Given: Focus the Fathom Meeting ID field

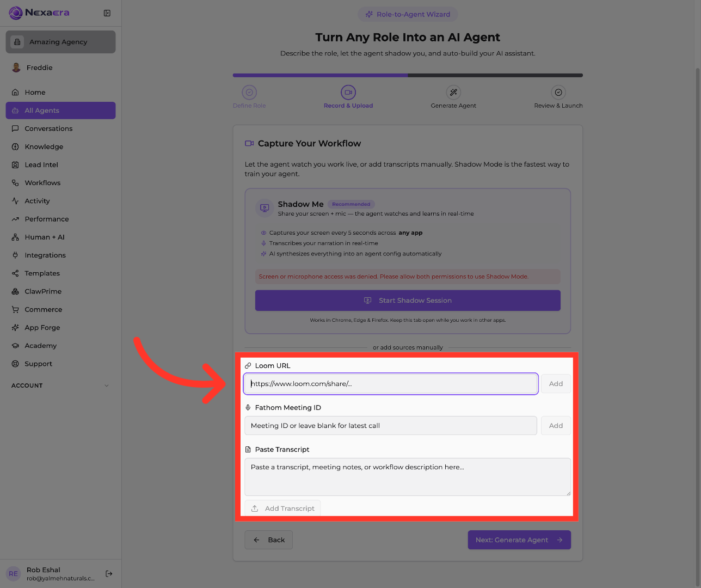Looking at the screenshot, I should click(391, 426).
